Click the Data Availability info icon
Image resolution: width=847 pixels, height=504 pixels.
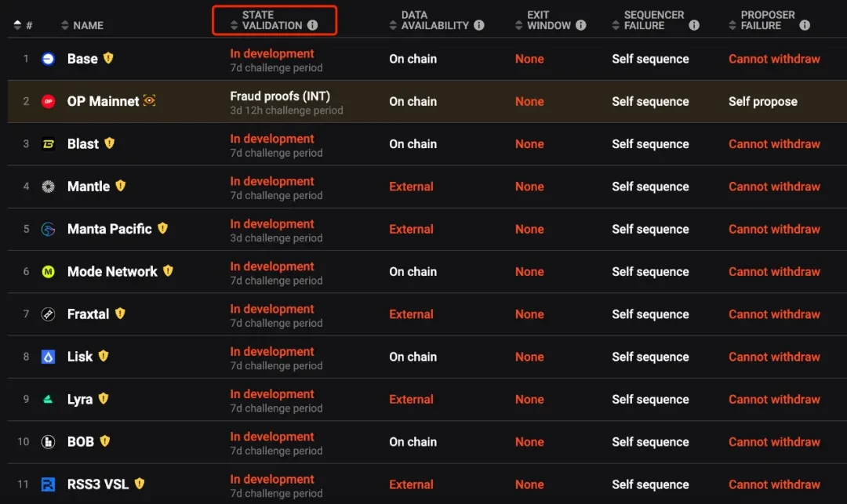point(478,25)
